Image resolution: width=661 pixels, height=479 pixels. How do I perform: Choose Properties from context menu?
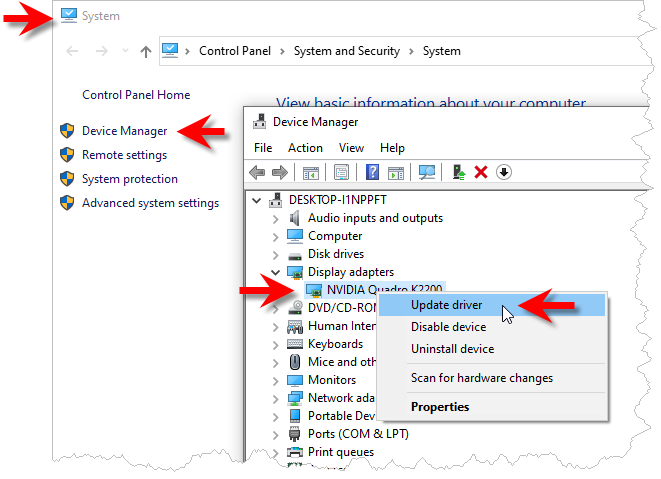point(492,407)
